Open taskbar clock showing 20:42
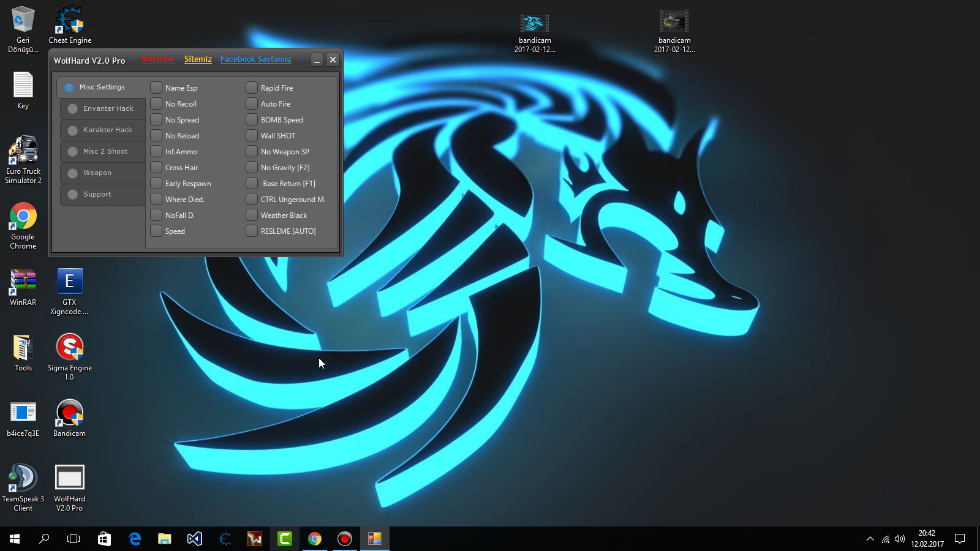980x551 pixels. coord(927,539)
